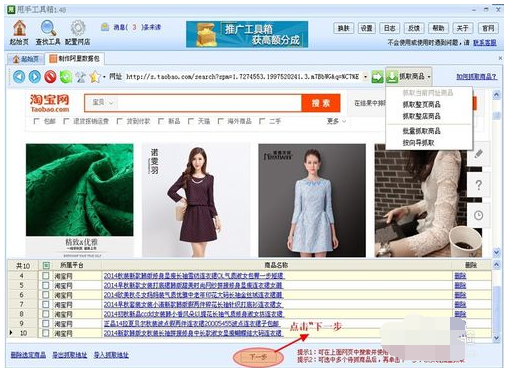Screen dimensions: 505x368
Task: Switch to the 起始页 tab
Action: point(26,59)
